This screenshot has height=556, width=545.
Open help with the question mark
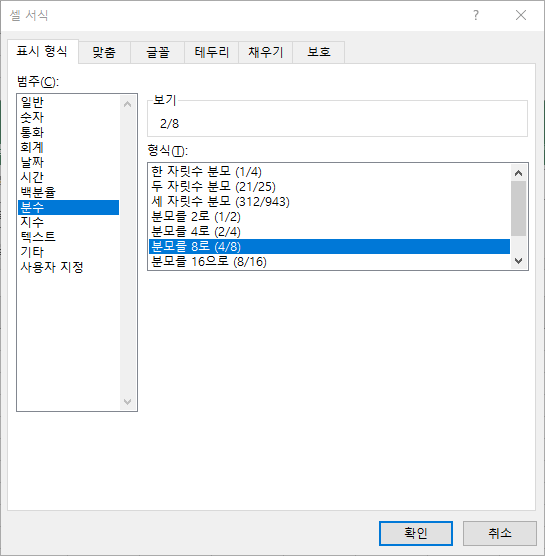coord(476,15)
